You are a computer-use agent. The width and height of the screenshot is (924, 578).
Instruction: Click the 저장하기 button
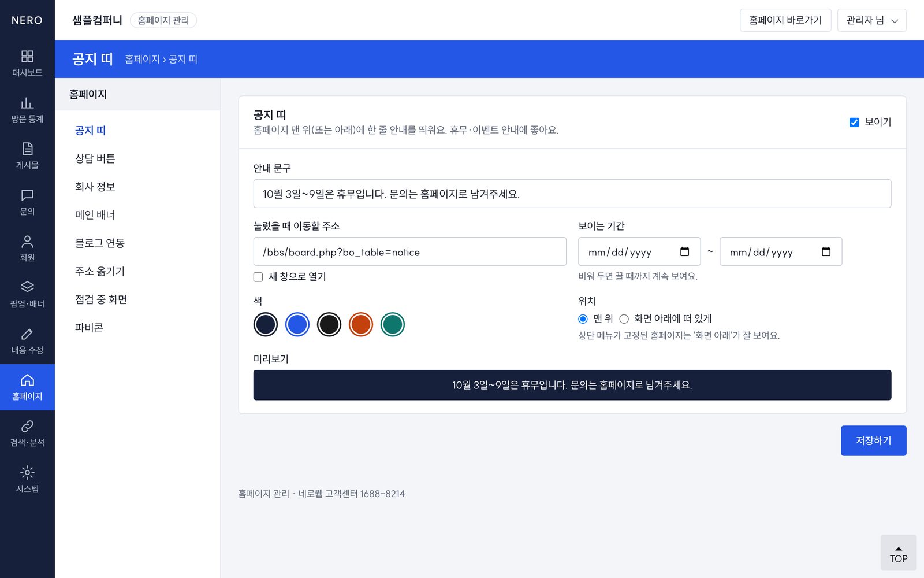(x=874, y=440)
